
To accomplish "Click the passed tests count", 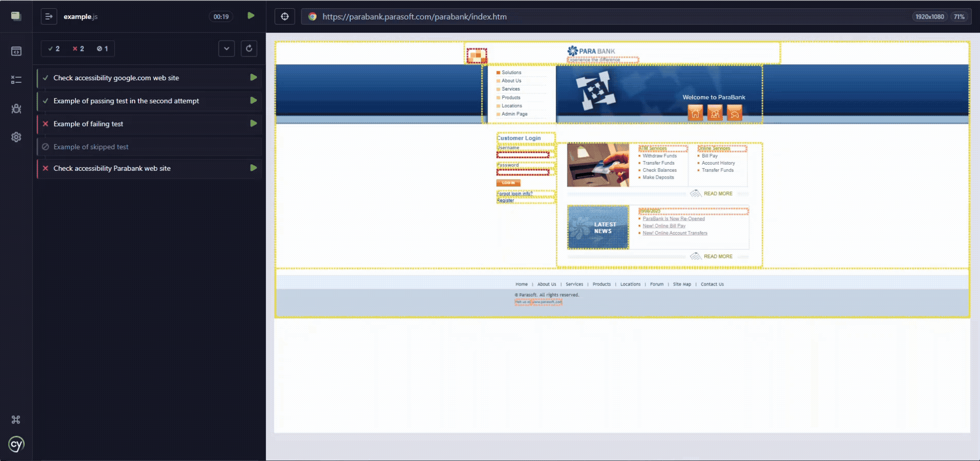I will (x=54, y=48).
